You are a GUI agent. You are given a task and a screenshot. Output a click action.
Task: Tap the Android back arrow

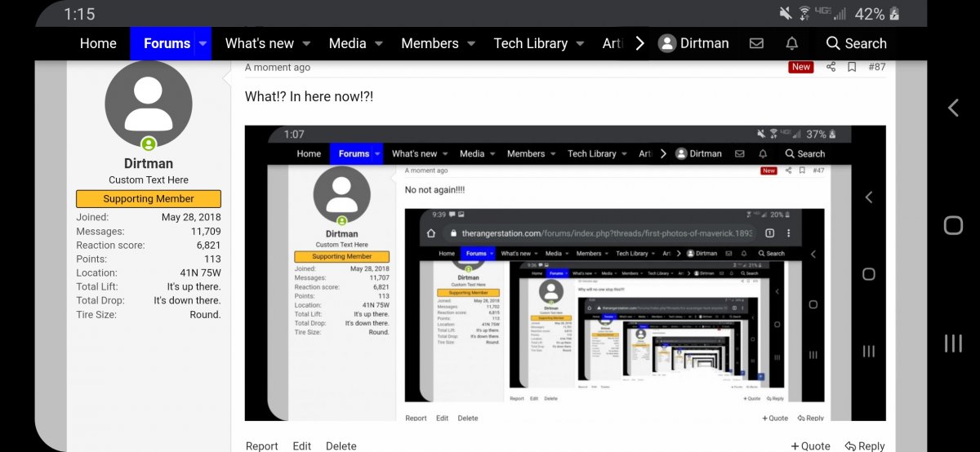tap(952, 108)
